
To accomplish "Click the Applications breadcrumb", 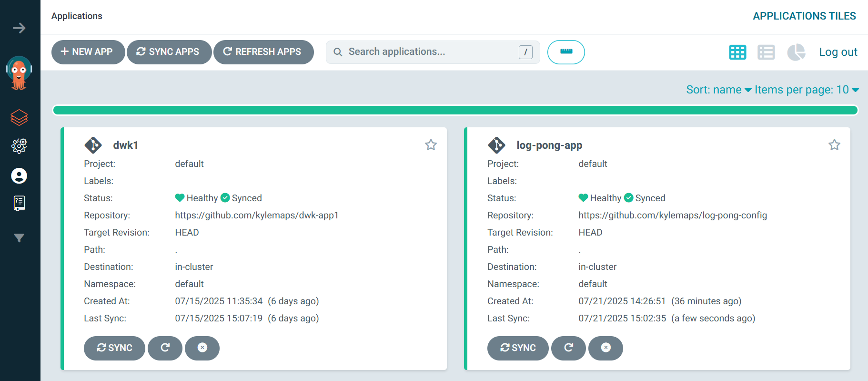I will click(x=77, y=16).
